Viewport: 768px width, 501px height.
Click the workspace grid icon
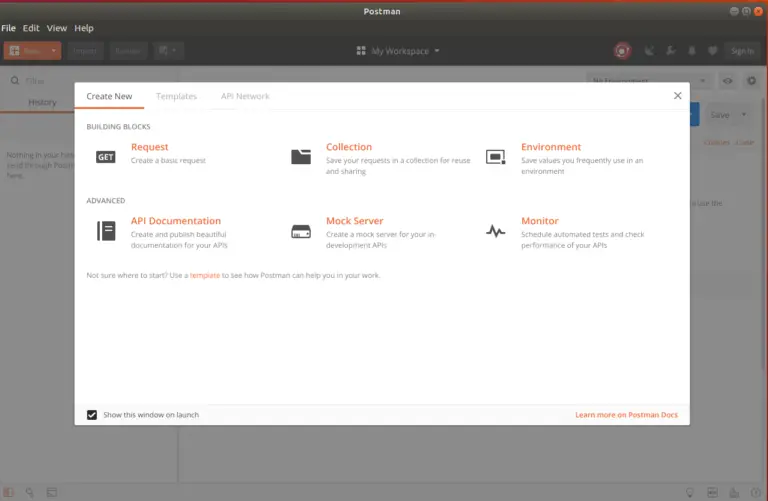[x=361, y=50]
